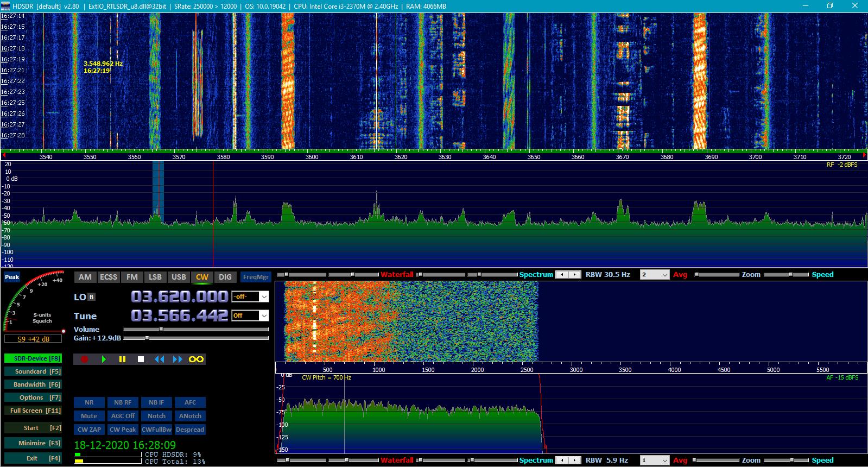Click the blue Rewind double-arrow icon
Screen dimensions: 868x467
click(159, 359)
